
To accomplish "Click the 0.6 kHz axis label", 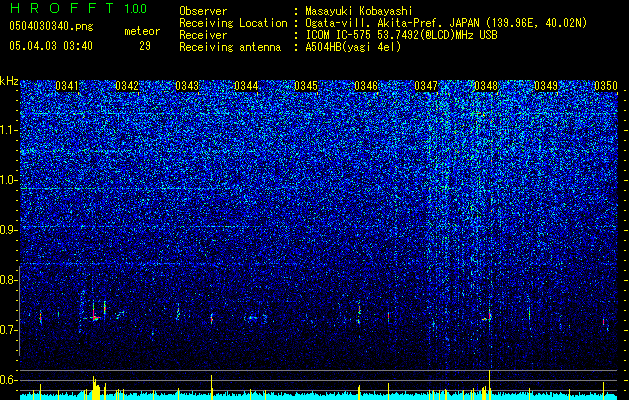I will tap(8, 380).
